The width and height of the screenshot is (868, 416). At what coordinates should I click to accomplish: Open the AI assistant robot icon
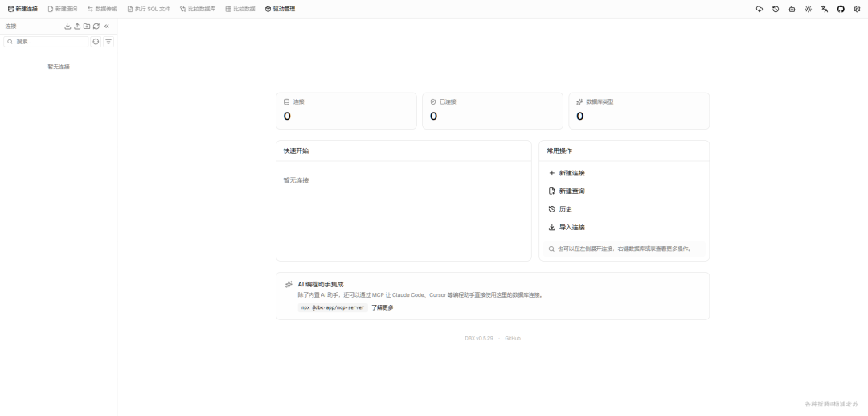792,9
